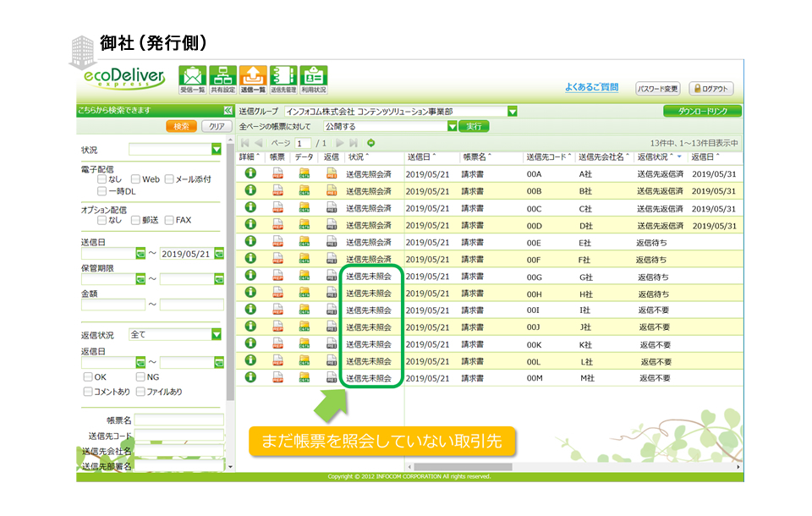Collapse the search panel with double-arrow icon
The height and width of the screenshot is (516, 812).
tap(228, 111)
